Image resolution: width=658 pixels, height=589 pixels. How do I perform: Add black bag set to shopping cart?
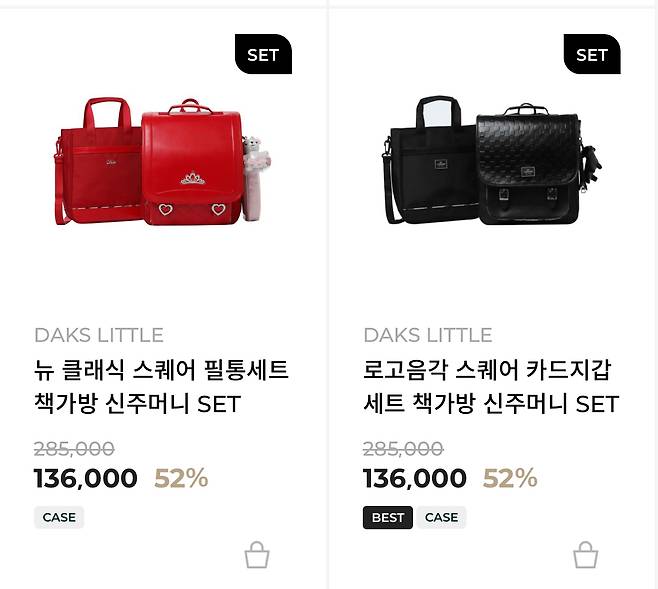[585, 555]
